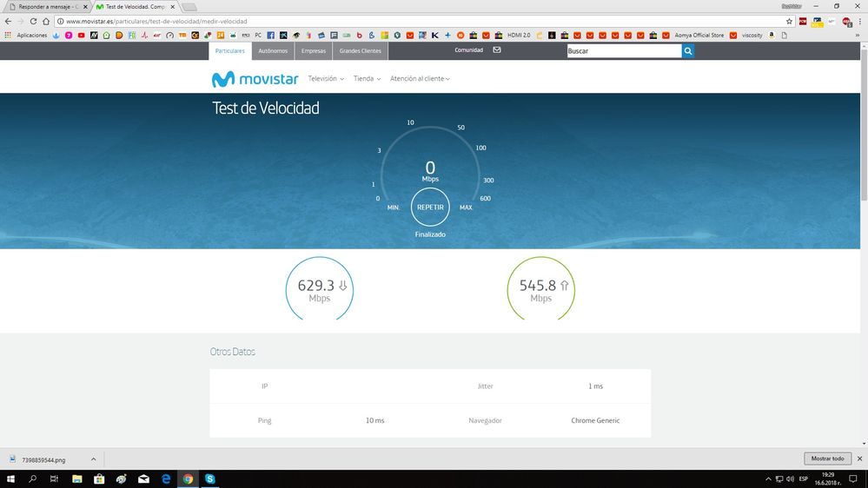Open Microsoft Edge from the taskbar

[x=165, y=478]
